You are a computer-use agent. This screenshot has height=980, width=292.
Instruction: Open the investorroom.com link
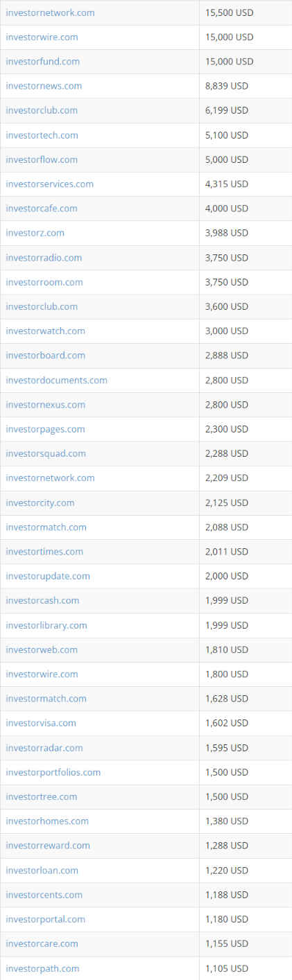(x=44, y=282)
